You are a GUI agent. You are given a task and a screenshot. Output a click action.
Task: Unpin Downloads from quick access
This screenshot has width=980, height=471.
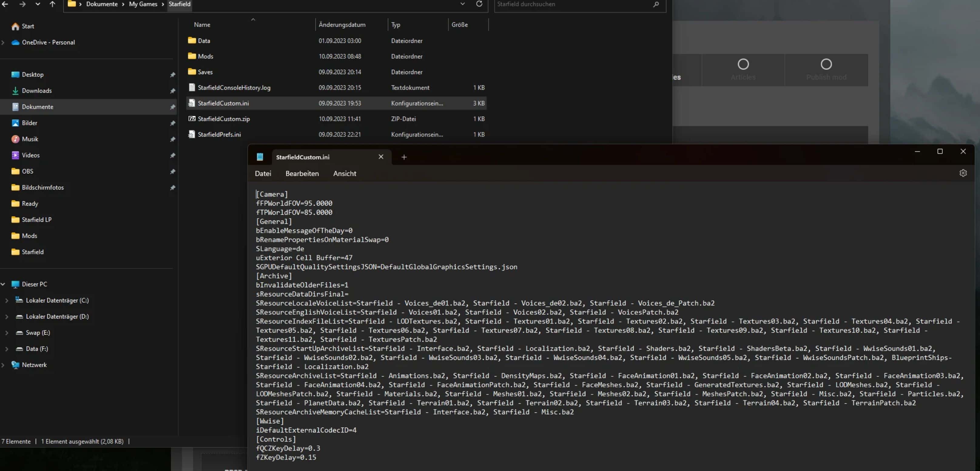(x=172, y=91)
